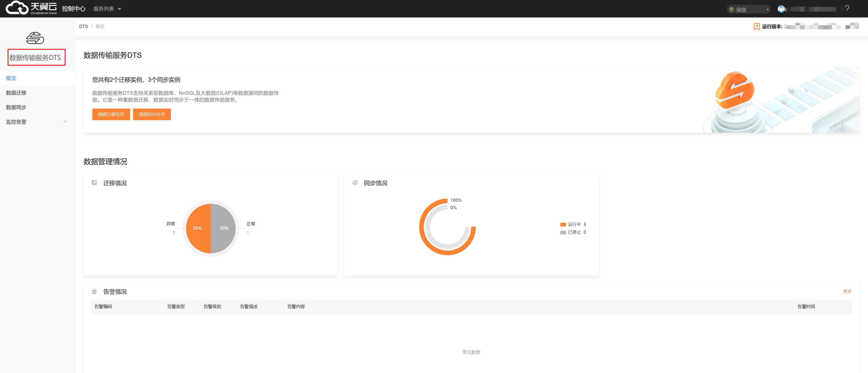Click the 异常 pie chart label
Viewport: 868px width, 373px height.
(x=171, y=224)
